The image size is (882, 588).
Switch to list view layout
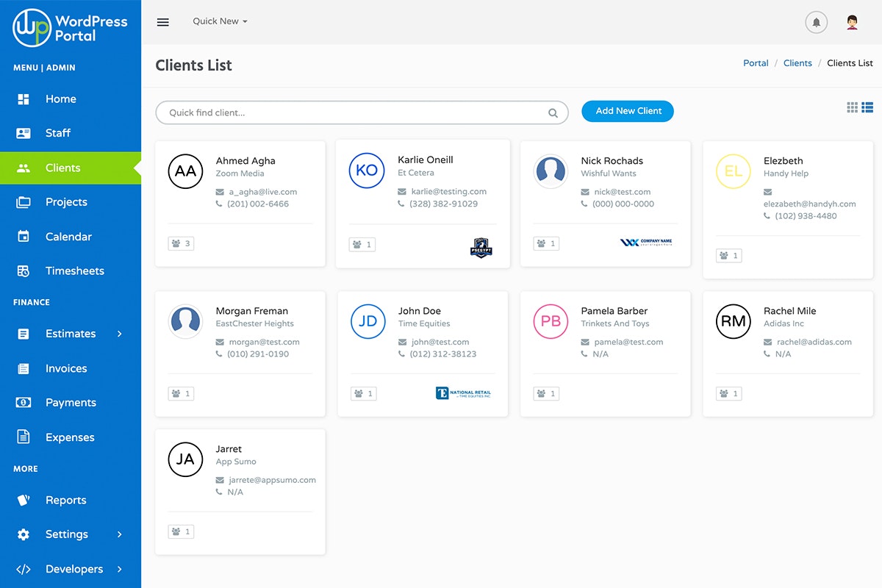click(867, 107)
